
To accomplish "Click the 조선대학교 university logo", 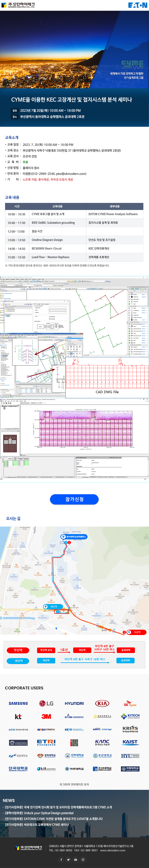I will (102, 769).
